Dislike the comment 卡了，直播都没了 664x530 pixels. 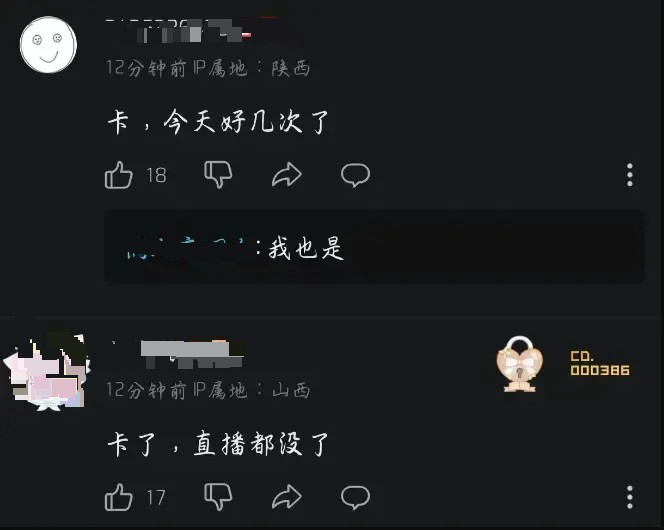tap(218, 497)
